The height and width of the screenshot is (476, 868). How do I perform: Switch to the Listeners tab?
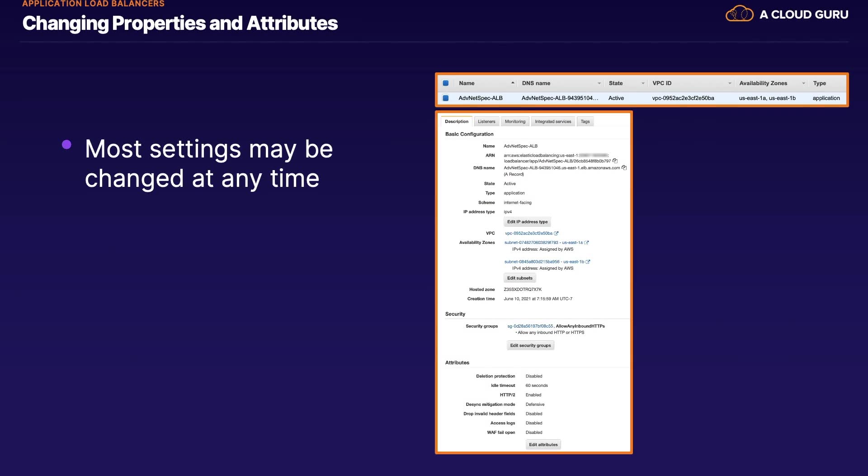486,121
